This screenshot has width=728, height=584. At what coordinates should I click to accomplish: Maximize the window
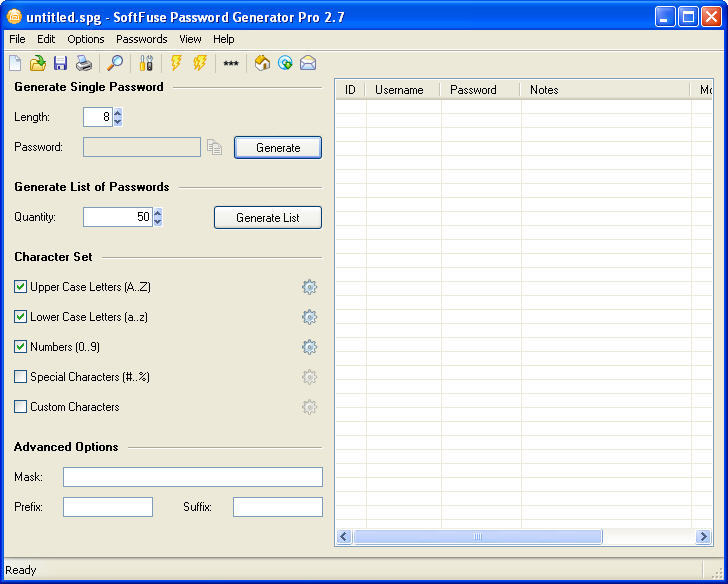coord(688,17)
